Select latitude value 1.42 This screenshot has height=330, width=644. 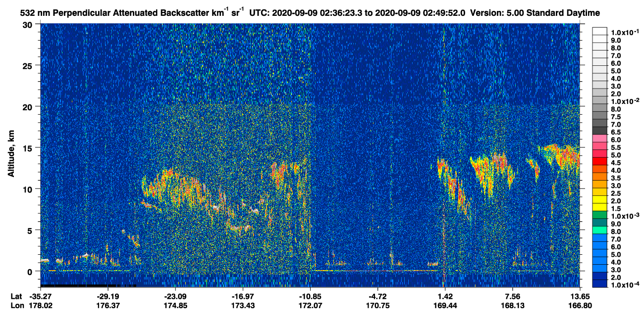click(x=445, y=296)
